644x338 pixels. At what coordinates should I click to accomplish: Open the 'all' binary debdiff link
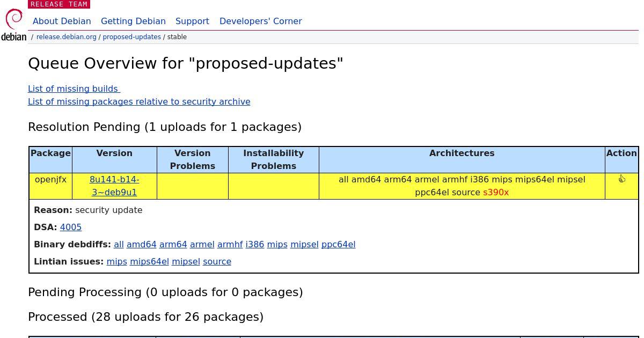[x=119, y=244]
